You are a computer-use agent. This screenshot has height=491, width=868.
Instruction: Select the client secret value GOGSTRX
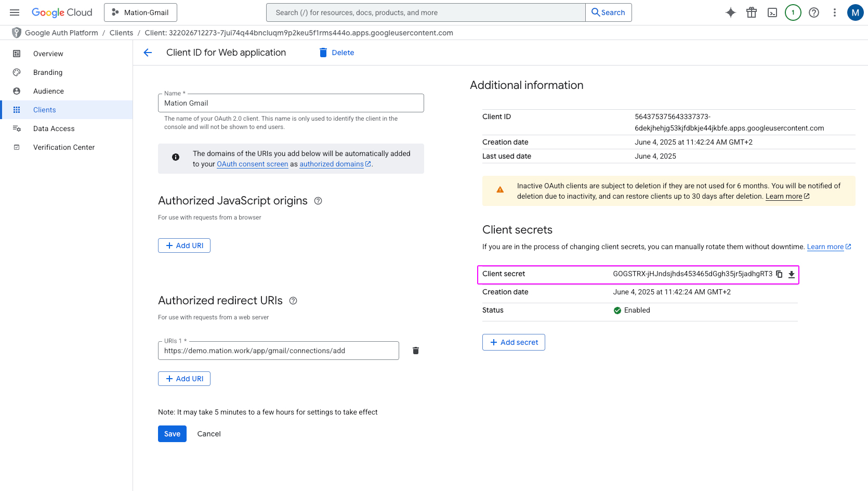tap(693, 274)
